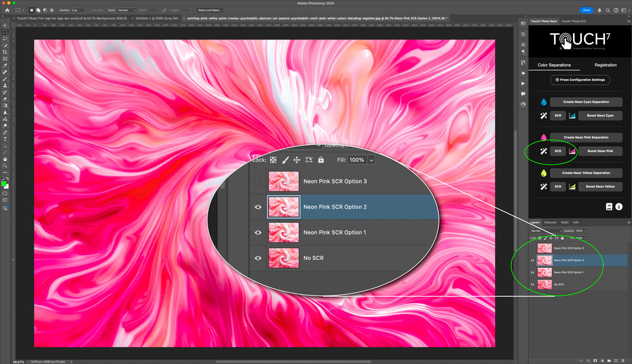632x364 pixels.
Task: Click Create Neon Cyan Separation
Action: [586, 102]
